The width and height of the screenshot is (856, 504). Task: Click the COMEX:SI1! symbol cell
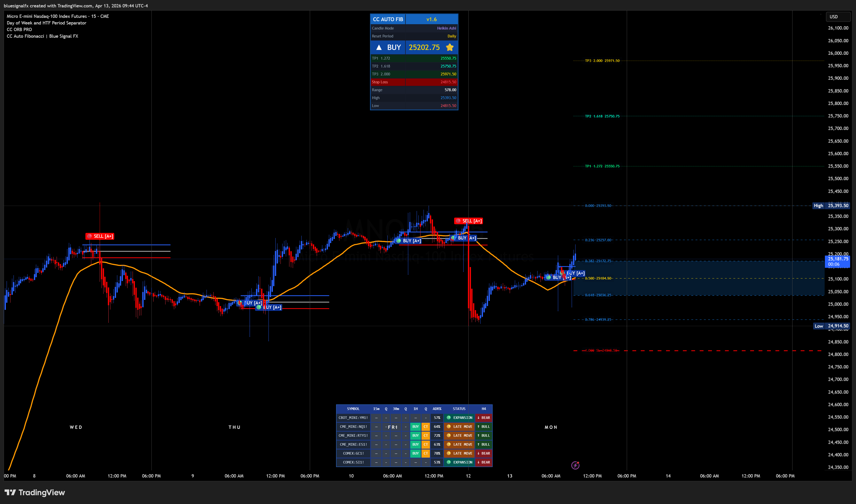point(353,462)
